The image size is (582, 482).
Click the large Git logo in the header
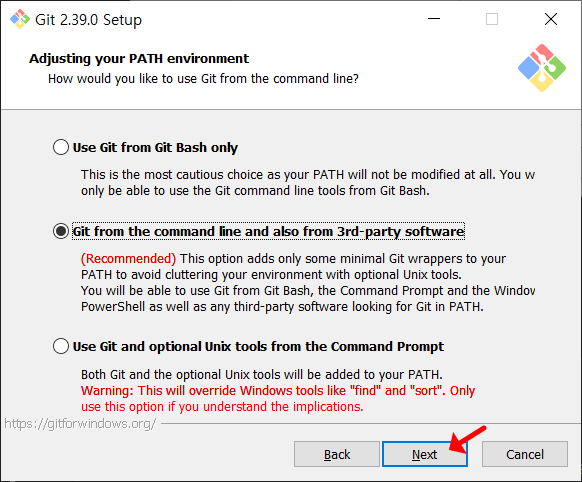(x=542, y=68)
